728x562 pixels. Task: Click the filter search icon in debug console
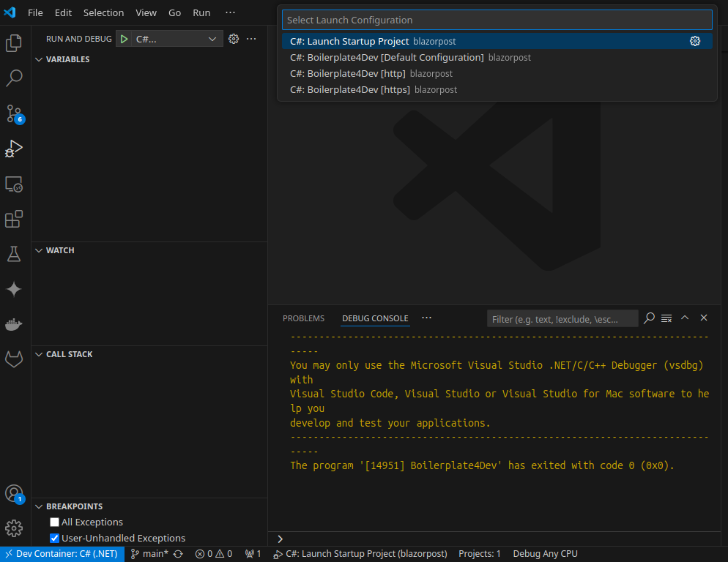(x=649, y=318)
